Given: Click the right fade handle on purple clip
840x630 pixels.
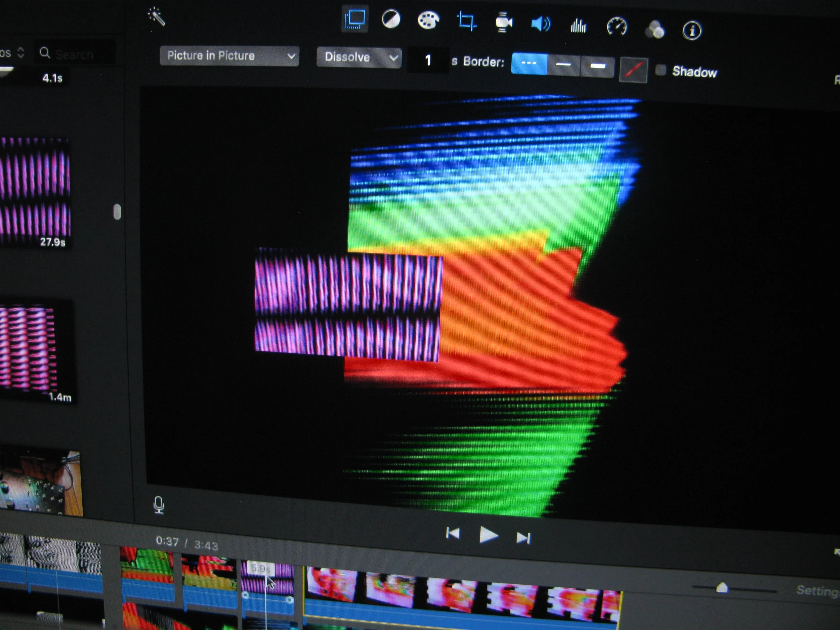Looking at the screenshot, I should click(289, 600).
